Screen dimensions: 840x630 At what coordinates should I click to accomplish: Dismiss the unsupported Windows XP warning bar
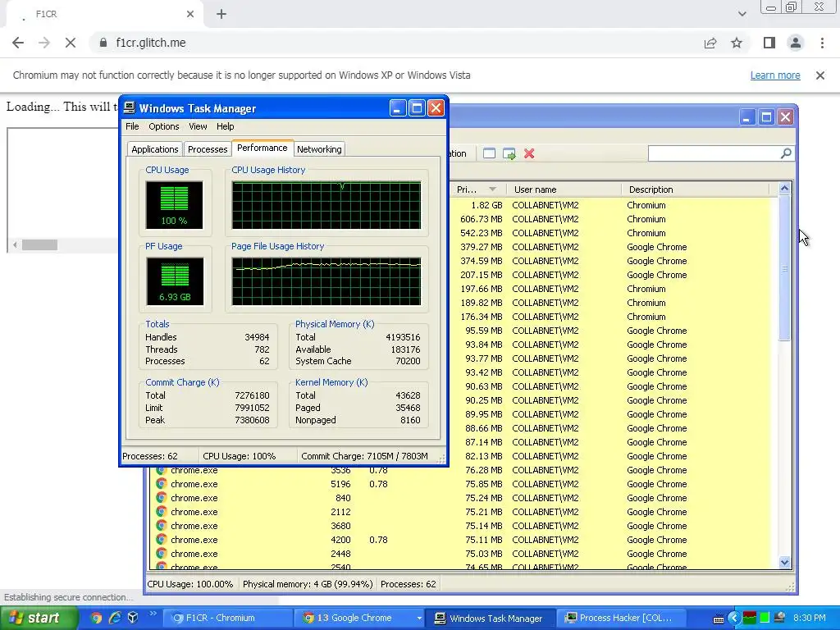coord(820,75)
